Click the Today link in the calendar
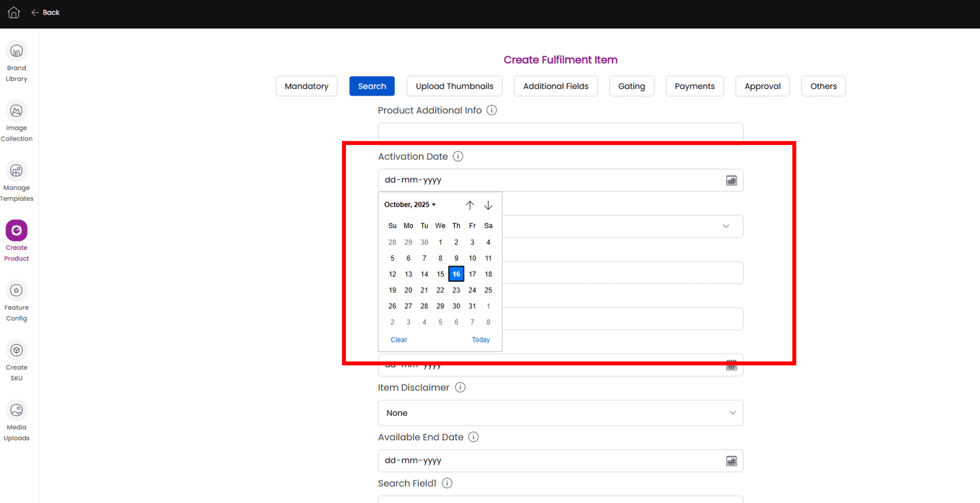Screen dimensions: 980x503 click(x=481, y=339)
